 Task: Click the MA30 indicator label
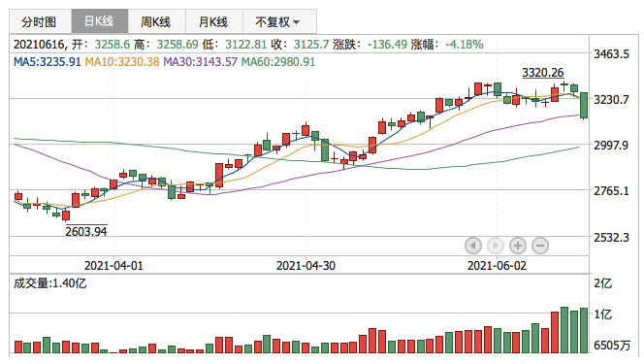click(x=201, y=62)
